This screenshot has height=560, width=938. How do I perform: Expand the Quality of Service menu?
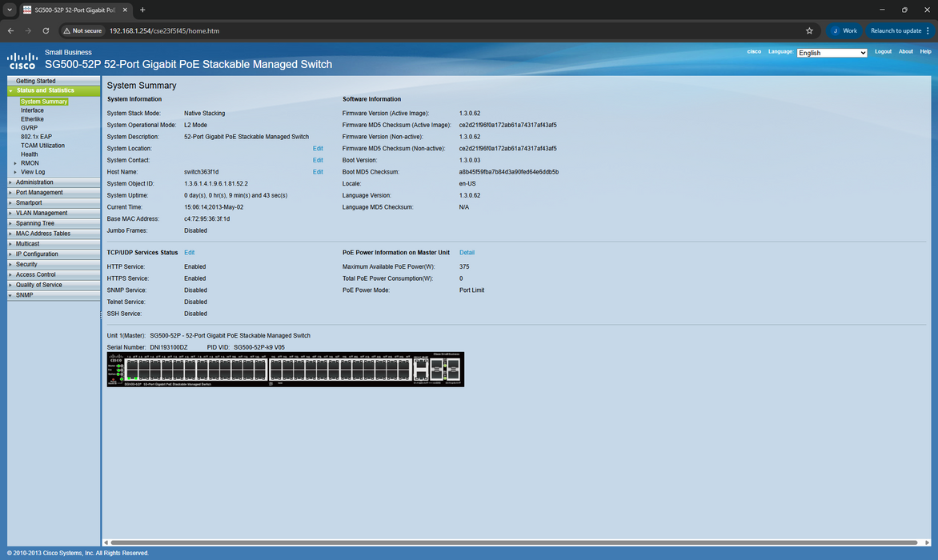tap(54, 285)
